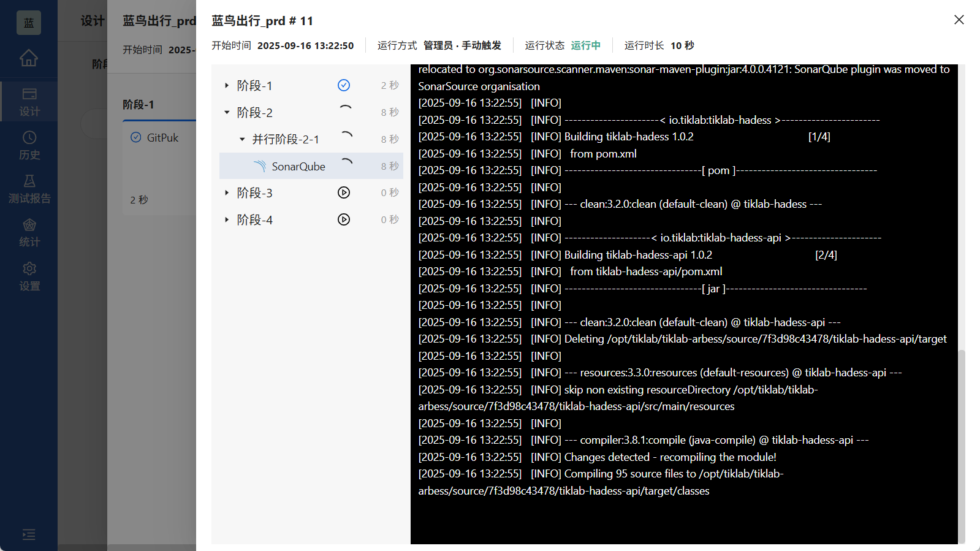This screenshot has height=551, width=980.
Task: Click the 阶段-1 success checkmark icon
Action: [344, 85]
